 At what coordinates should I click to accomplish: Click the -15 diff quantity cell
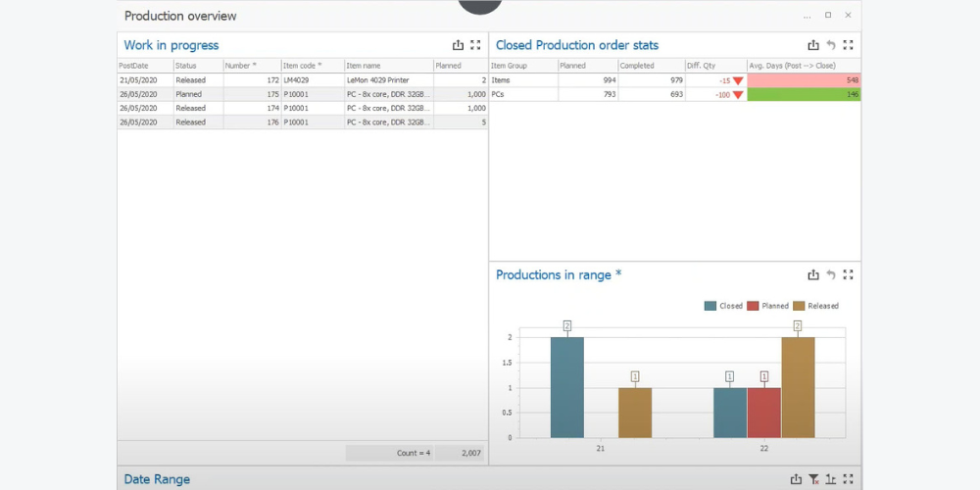click(716, 80)
